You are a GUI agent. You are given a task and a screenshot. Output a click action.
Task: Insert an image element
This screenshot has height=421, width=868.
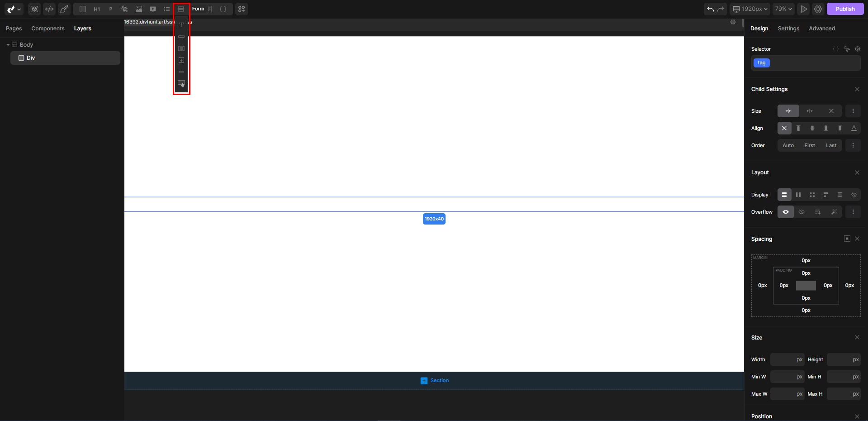pyautogui.click(x=139, y=9)
